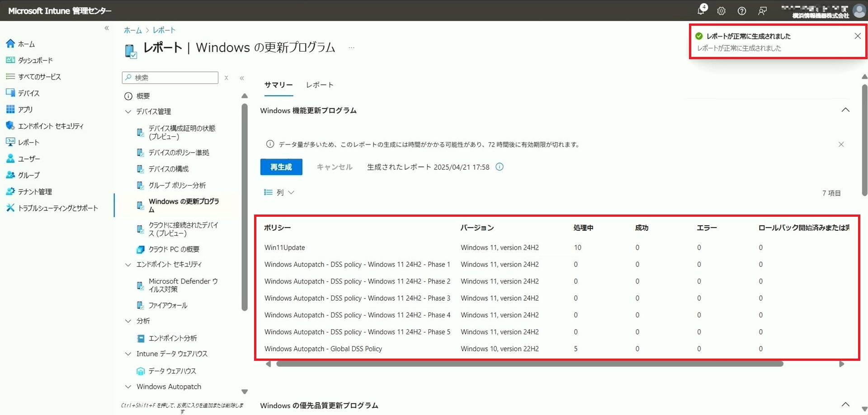Collapse the Intune データ ウェアハウス section
The image size is (868, 415).
coord(128,354)
